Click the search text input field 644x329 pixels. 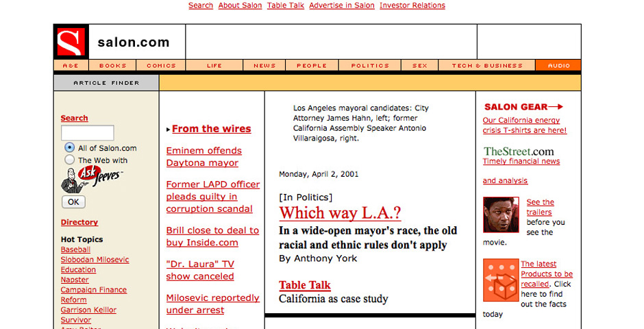88,133
